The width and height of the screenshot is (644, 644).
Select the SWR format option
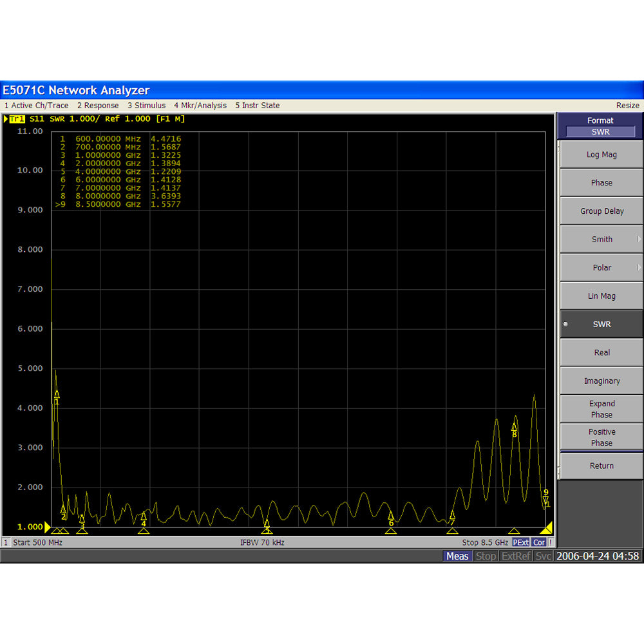point(601,324)
